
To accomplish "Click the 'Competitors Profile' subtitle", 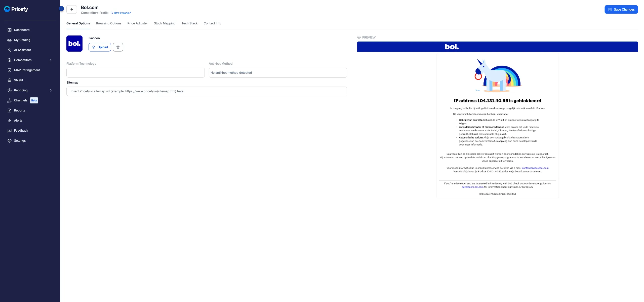I will click(95, 13).
